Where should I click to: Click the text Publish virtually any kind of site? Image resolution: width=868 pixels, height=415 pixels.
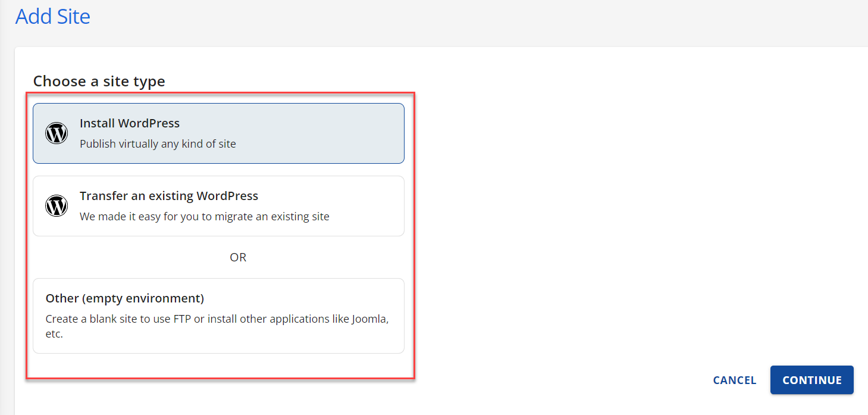pyautogui.click(x=158, y=143)
